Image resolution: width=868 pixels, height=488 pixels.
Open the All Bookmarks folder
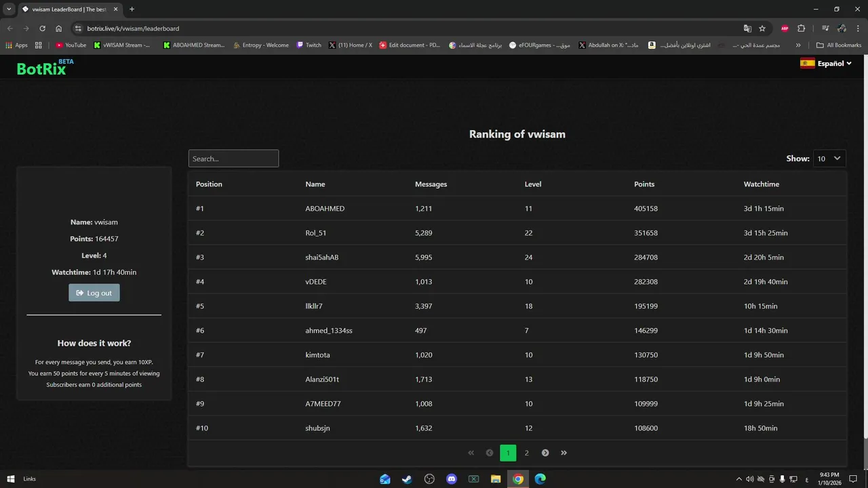[839, 45]
